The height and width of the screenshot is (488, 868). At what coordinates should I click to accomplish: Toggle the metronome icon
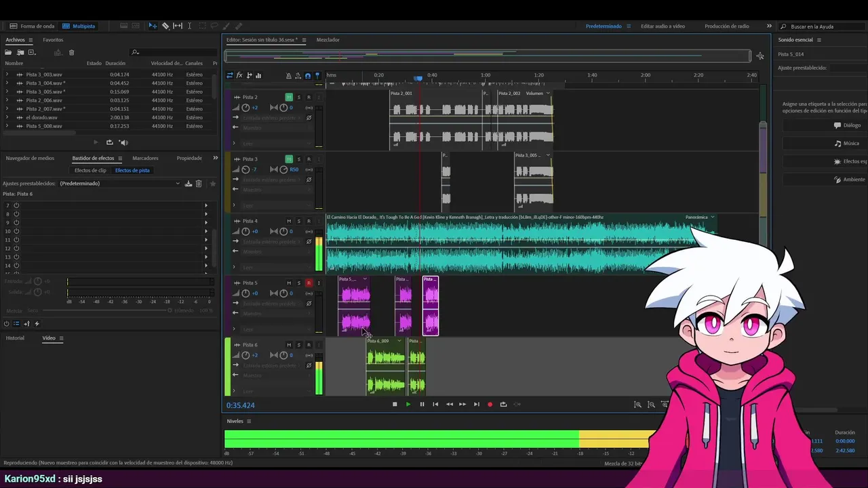coord(289,76)
